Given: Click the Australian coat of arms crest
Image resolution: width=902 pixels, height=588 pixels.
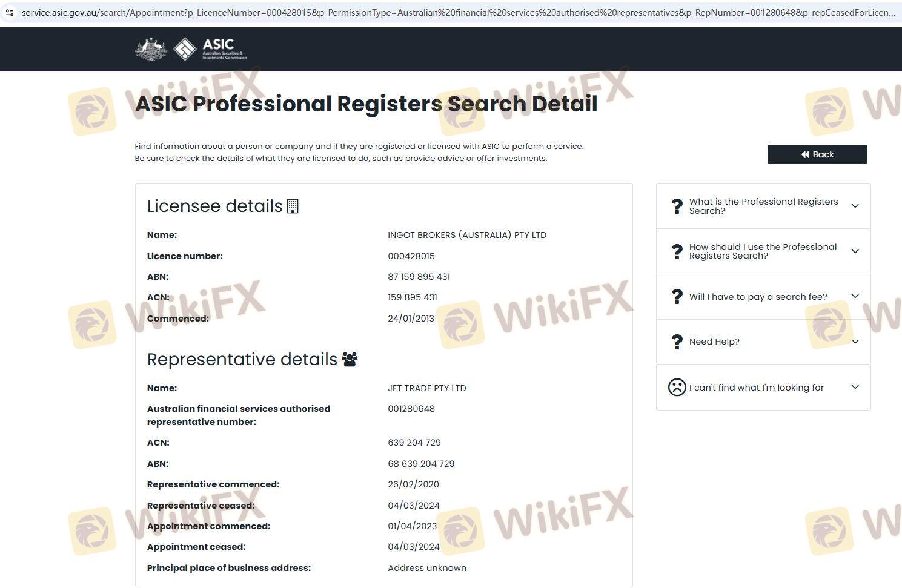Looking at the screenshot, I should pos(151,49).
